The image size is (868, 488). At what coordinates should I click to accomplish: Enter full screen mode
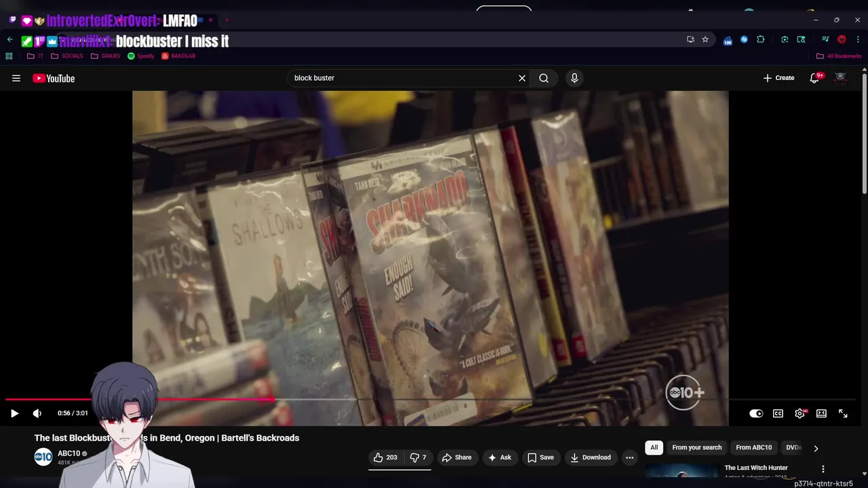point(843,413)
